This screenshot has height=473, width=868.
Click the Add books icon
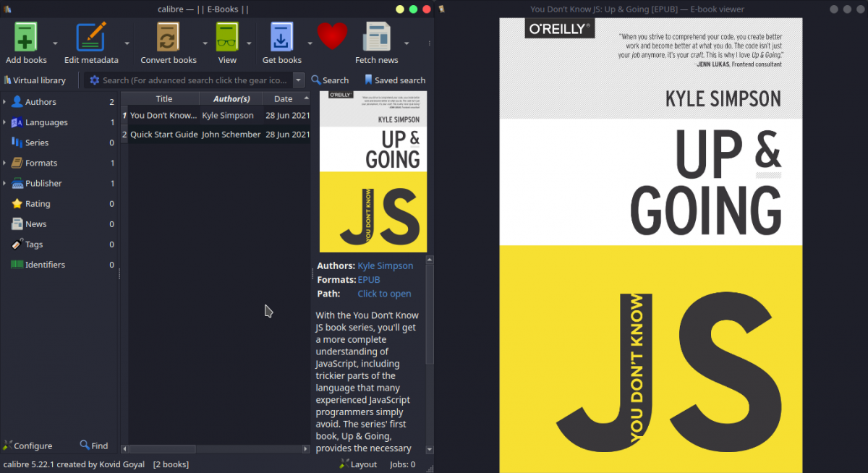click(25, 37)
